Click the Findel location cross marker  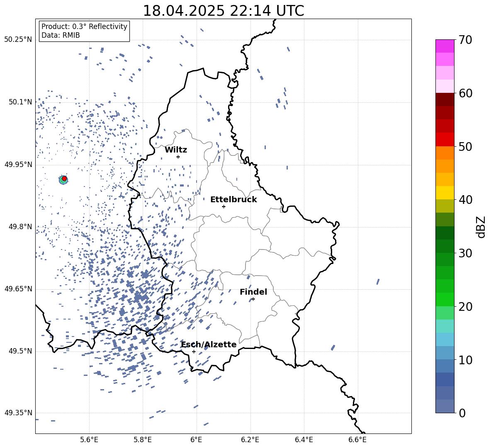point(253,299)
